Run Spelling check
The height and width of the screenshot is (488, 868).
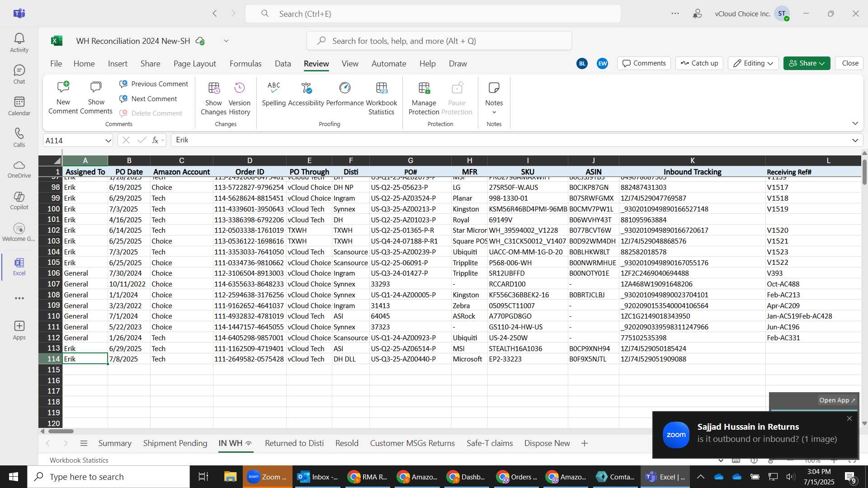coord(274,94)
